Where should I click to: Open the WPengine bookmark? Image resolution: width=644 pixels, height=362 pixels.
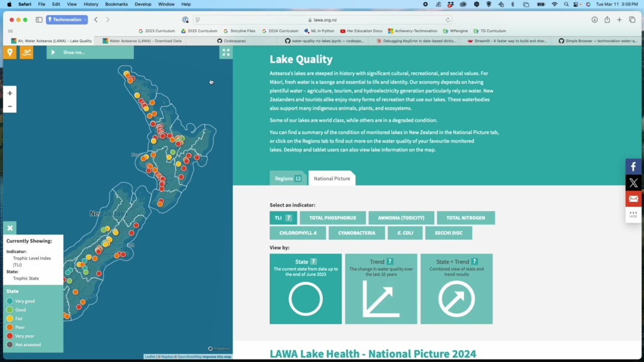[x=455, y=31]
